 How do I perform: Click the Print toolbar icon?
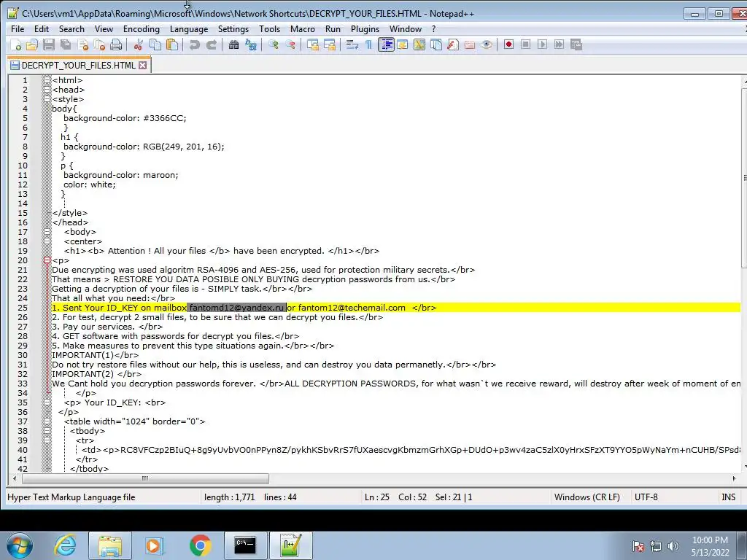tap(116, 44)
